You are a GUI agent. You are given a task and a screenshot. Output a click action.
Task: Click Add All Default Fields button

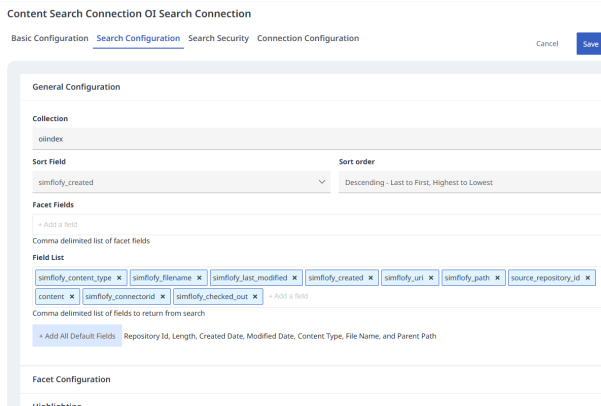coord(77,336)
